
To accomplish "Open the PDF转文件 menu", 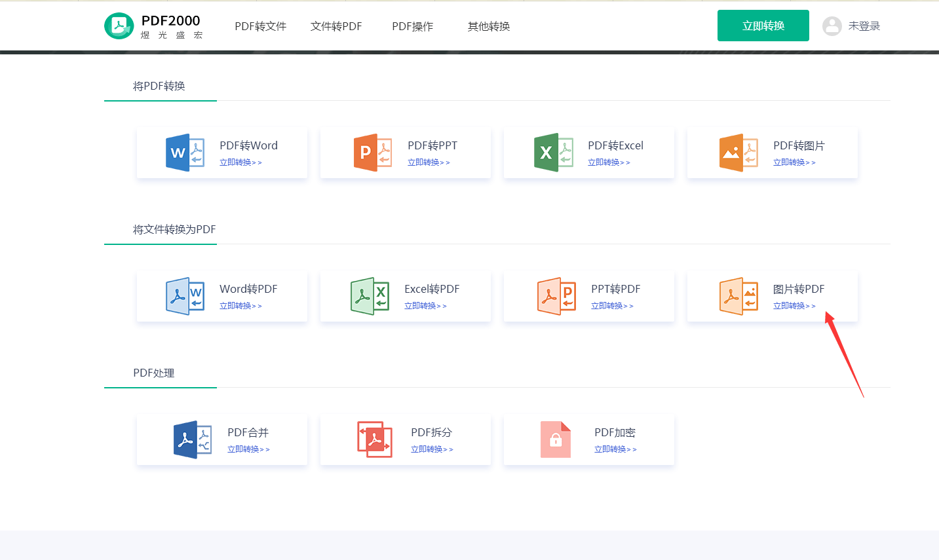I will point(261,26).
